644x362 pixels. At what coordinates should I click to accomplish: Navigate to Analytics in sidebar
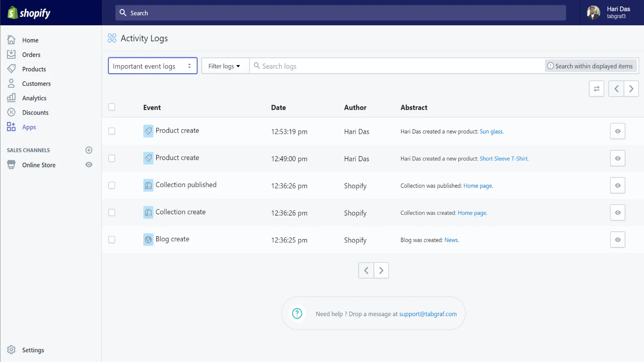[x=34, y=98]
